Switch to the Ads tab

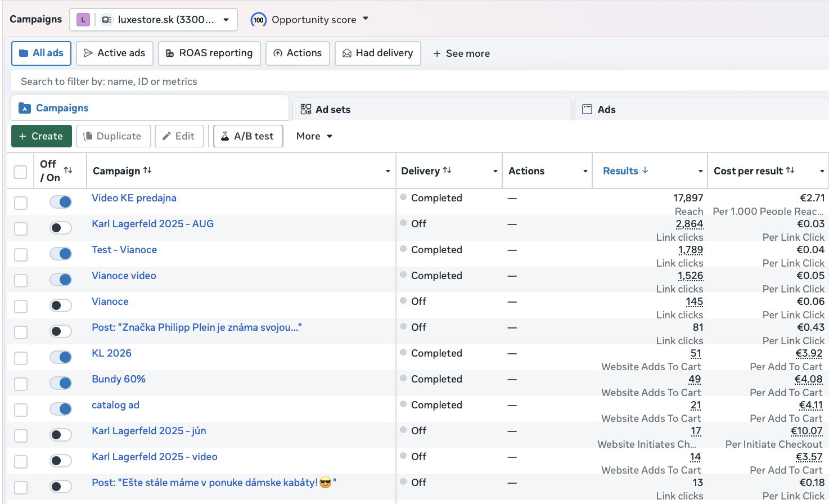(x=702, y=109)
